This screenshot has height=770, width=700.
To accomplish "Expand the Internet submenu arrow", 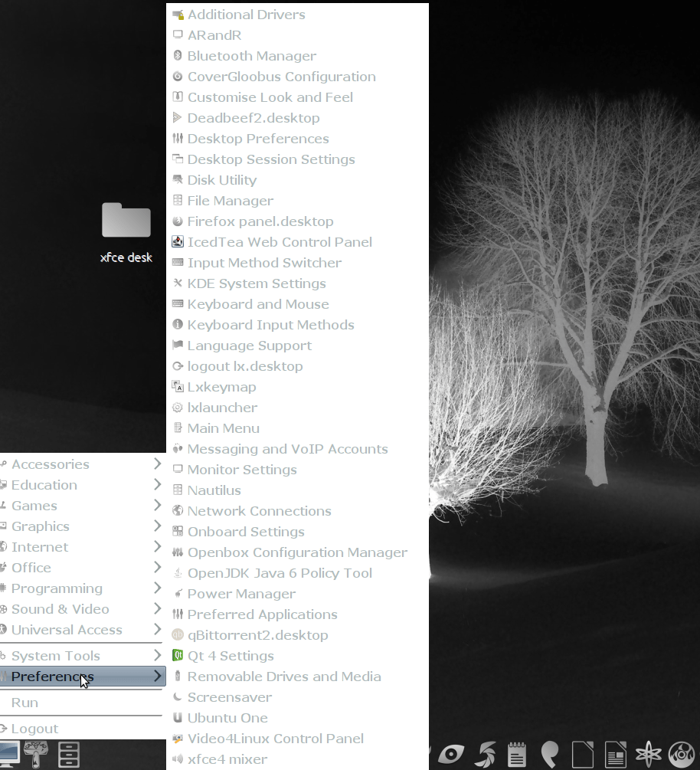I will tap(157, 546).
